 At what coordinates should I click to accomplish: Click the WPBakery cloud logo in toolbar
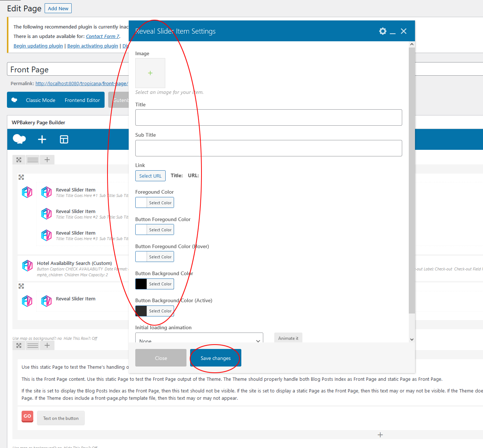(x=19, y=139)
